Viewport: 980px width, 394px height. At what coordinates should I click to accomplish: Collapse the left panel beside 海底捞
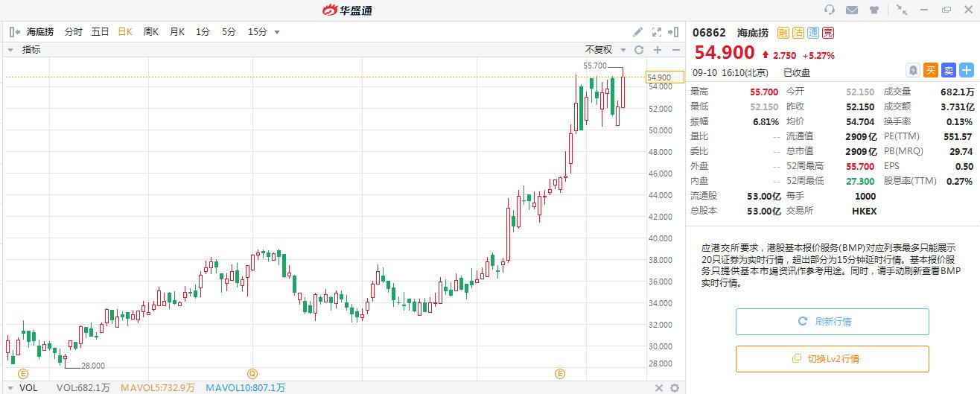(13, 32)
